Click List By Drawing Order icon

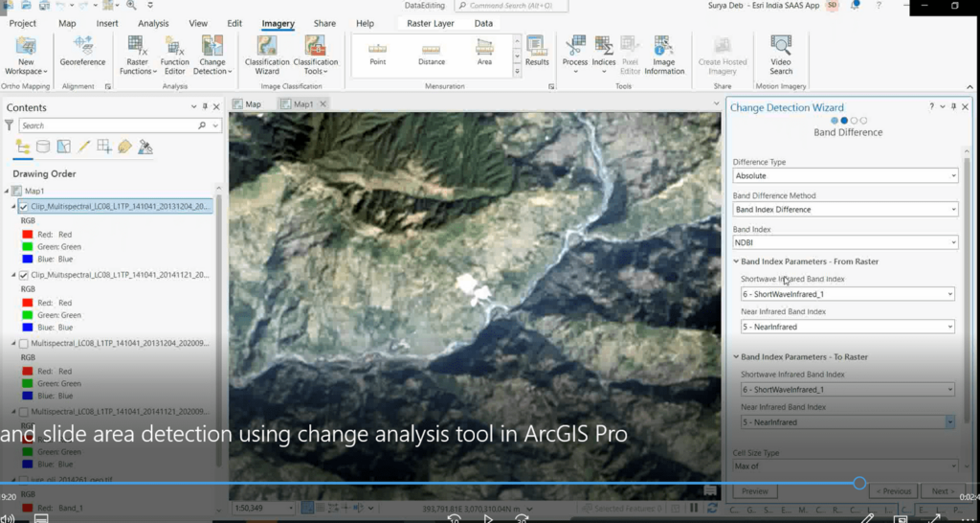tap(23, 147)
